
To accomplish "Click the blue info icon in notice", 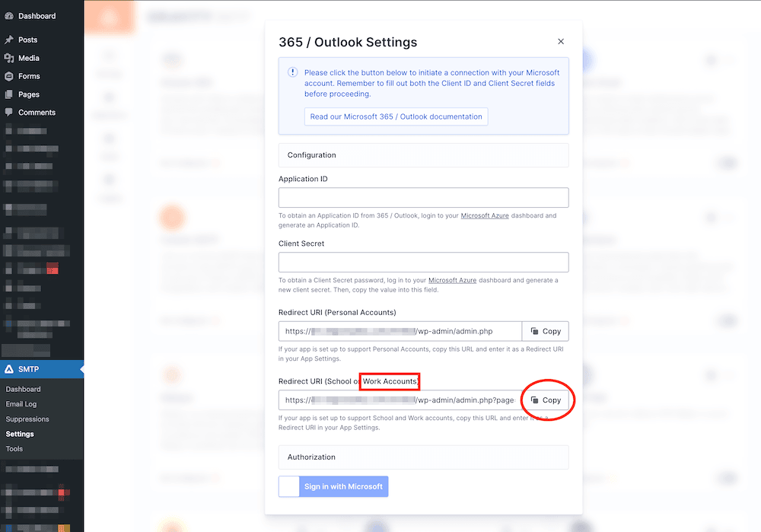I will click(293, 72).
